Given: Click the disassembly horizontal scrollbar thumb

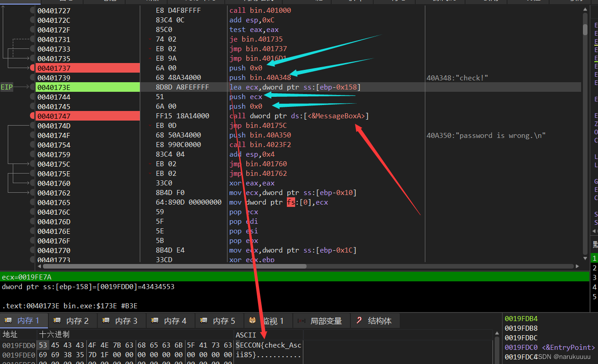Looking at the screenshot, I should coord(175,266).
